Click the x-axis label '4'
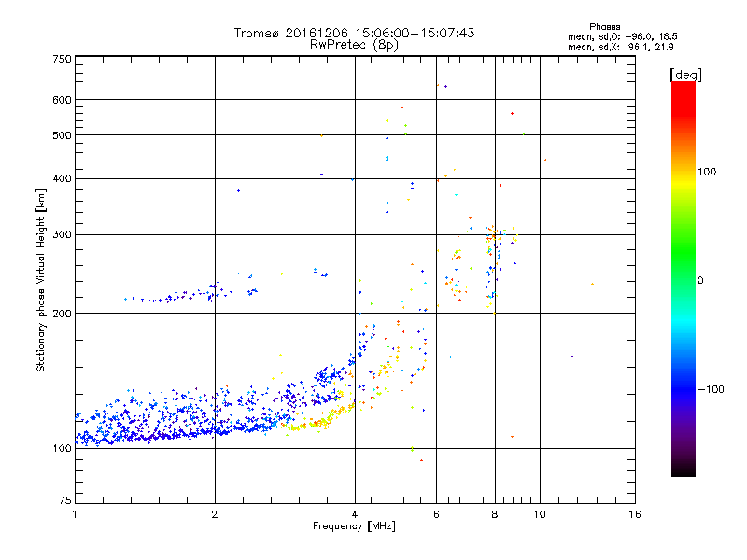 tap(355, 514)
